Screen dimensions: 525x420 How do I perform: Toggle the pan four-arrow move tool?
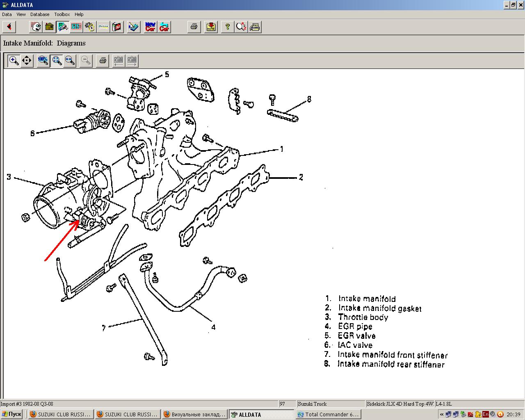click(x=27, y=61)
